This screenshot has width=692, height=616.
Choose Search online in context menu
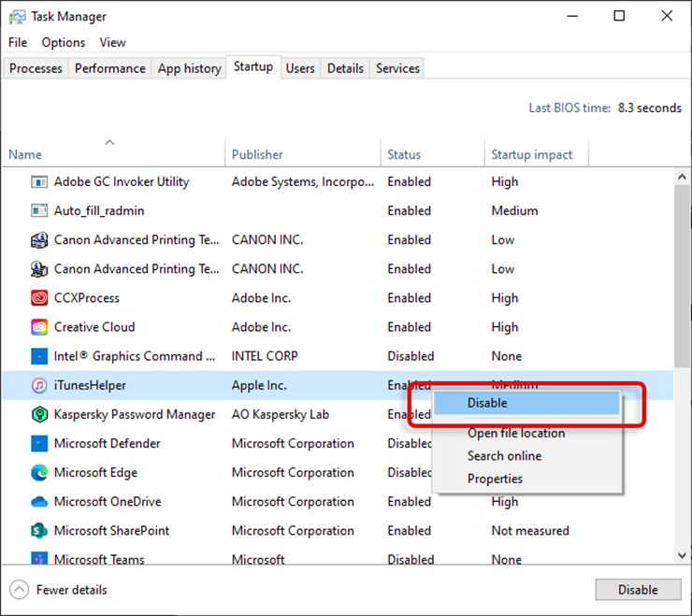[526, 456]
